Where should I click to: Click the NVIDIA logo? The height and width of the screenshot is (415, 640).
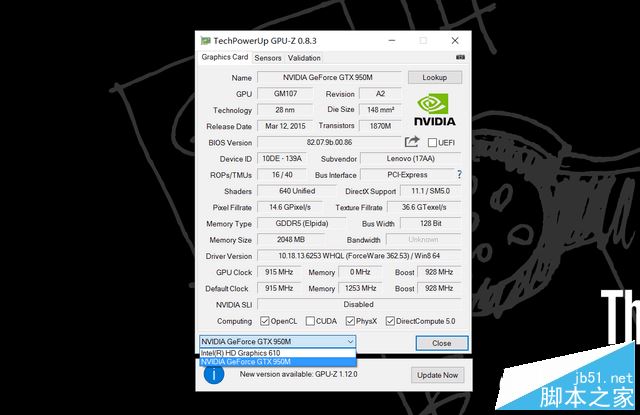click(435, 109)
